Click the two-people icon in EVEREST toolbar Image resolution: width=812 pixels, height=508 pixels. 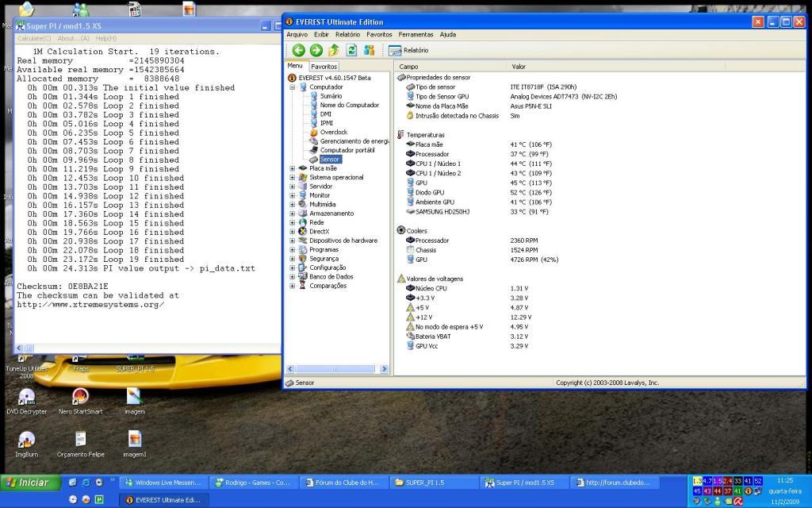pos(369,50)
